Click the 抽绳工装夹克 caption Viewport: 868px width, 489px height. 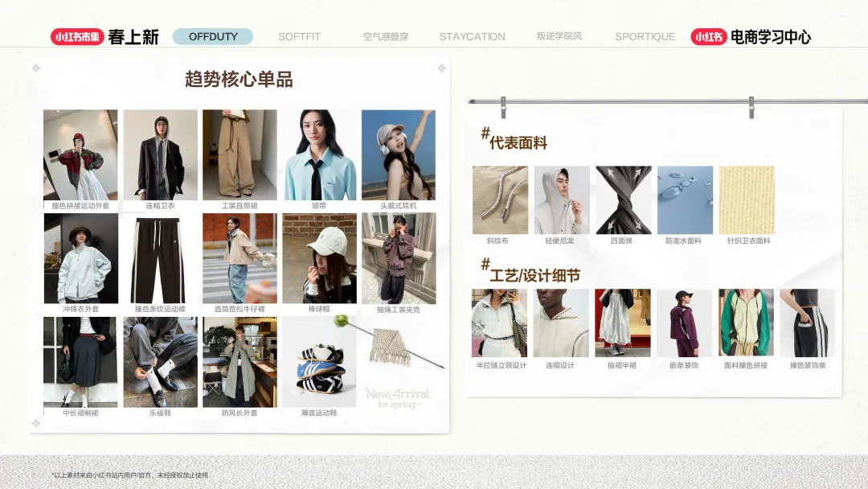pyautogui.click(x=399, y=310)
